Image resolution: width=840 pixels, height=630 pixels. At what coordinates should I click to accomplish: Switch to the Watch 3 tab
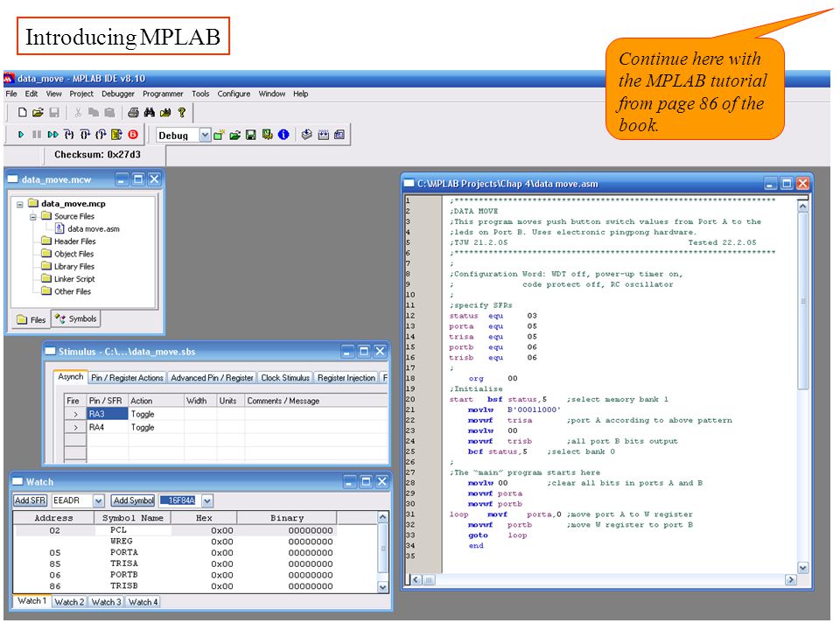[x=106, y=602]
